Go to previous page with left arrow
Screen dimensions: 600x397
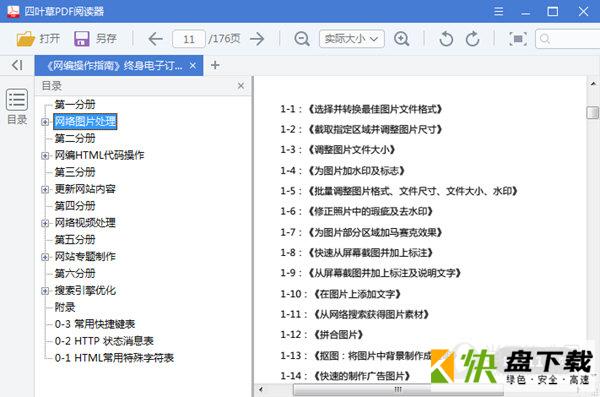(x=155, y=39)
